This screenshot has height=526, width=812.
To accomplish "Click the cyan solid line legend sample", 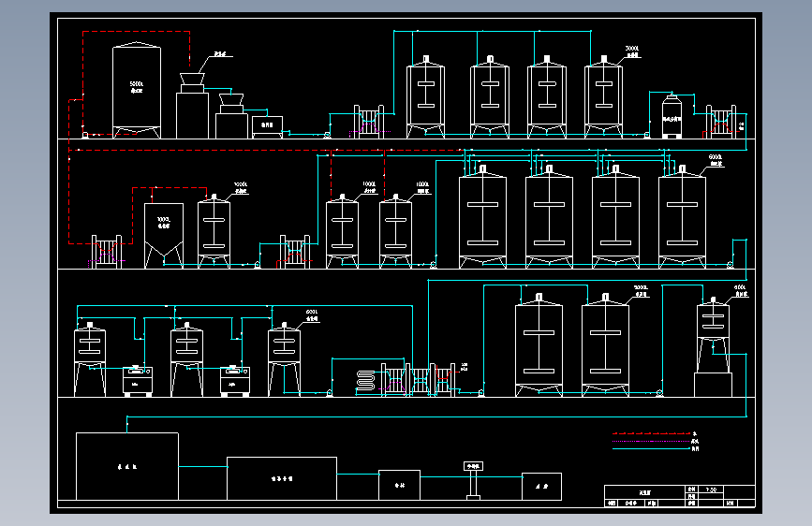I will click(652, 449).
